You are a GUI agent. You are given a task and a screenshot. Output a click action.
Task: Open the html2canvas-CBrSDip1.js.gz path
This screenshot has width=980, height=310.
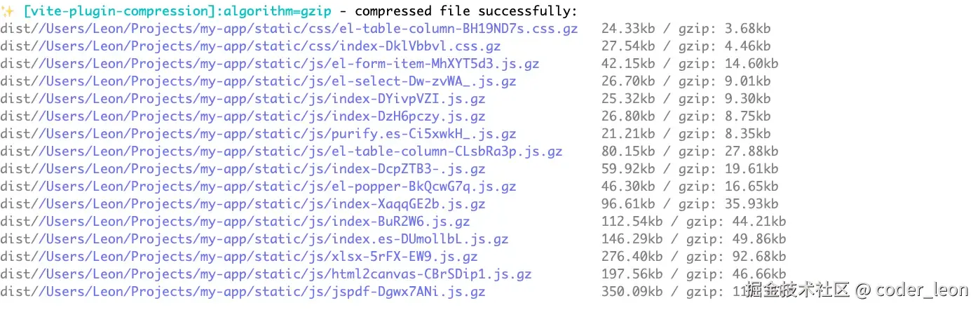266,274
